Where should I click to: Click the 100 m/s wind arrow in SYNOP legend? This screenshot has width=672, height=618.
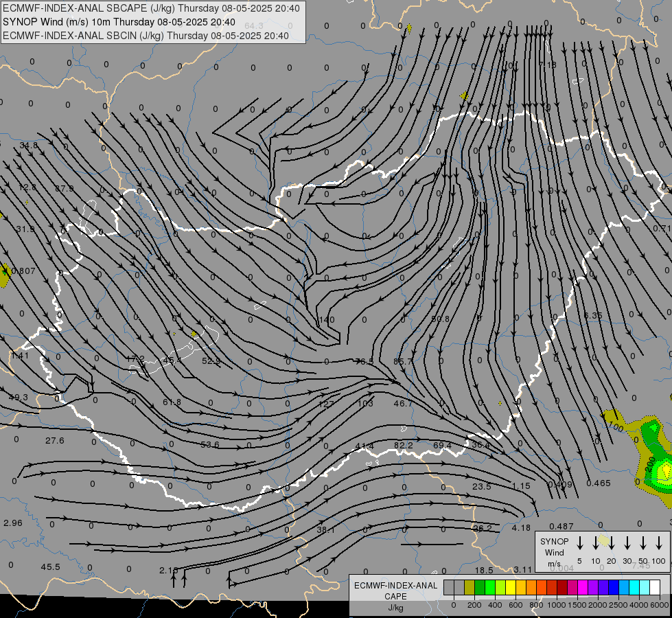[659, 543]
